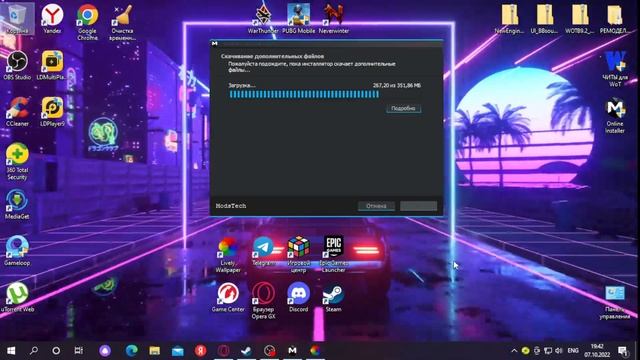Open the PUBG Mobile shortcut
The image size is (640, 360).
(x=298, y=19)
